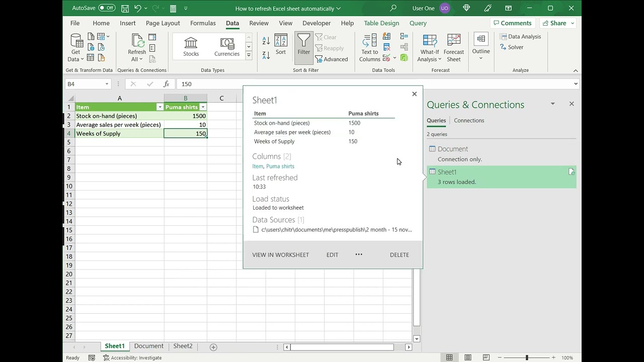
Task: Switch to the Formulas tab
Action: pyautogui.click(x=203, y=23)
